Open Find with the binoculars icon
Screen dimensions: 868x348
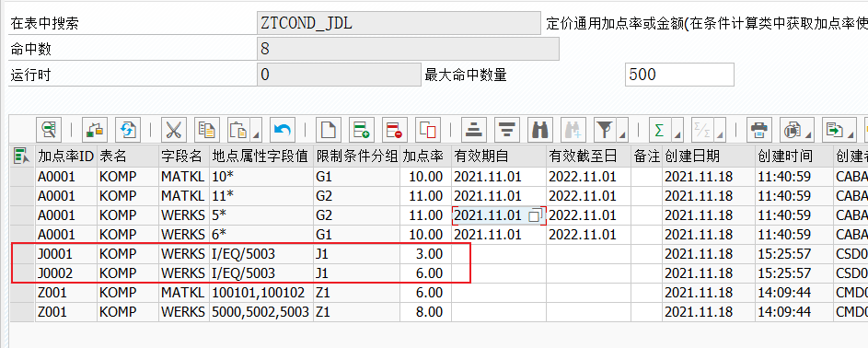pos(539,131)
